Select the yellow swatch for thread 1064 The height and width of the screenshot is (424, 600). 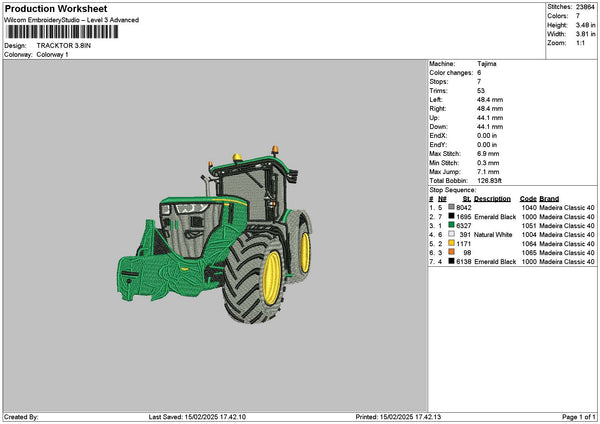click(x=452, y=243)
